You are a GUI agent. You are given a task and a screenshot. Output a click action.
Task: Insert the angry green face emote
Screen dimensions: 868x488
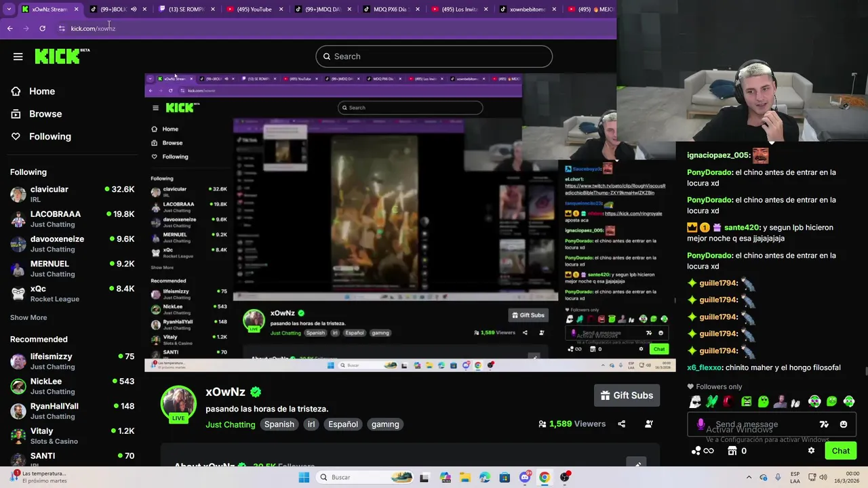746,401
